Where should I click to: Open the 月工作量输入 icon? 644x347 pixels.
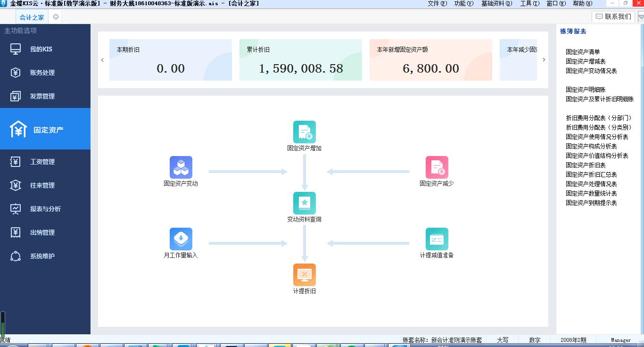coord(181,239)
